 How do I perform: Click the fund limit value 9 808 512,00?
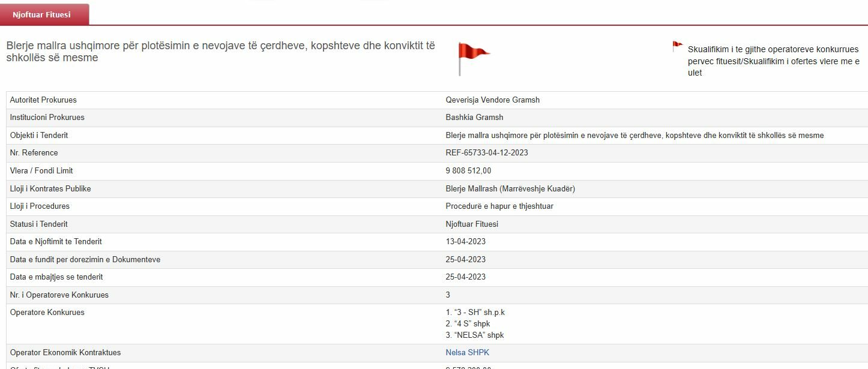468,170
